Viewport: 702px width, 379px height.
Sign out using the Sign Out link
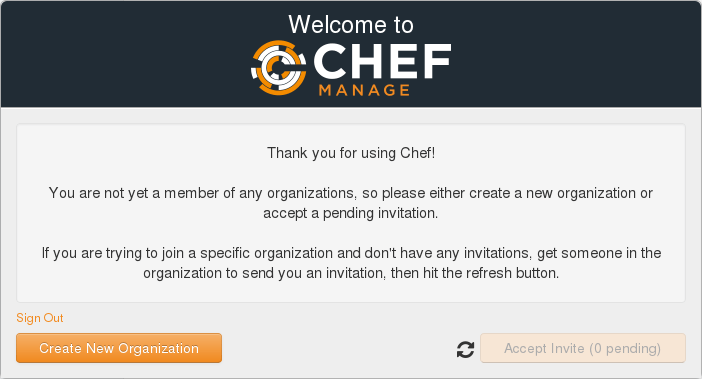(40, 318)
